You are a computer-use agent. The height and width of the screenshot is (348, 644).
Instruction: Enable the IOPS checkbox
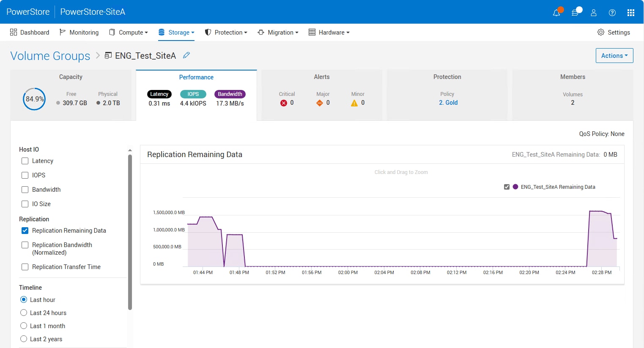pos(25,175)
